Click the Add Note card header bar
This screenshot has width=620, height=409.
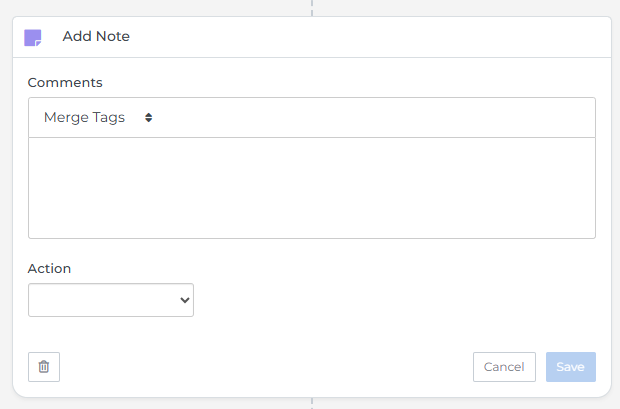point(312,37)
